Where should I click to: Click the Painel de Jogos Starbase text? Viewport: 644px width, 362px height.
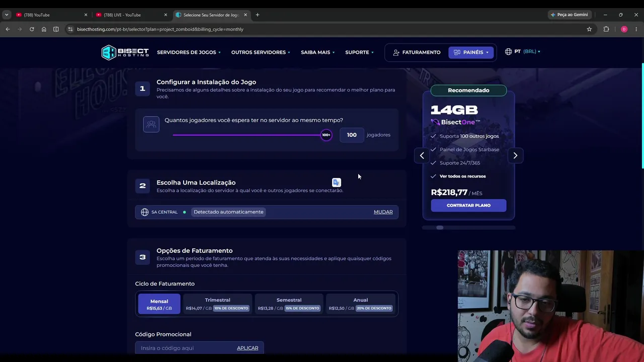coord(469,149)
